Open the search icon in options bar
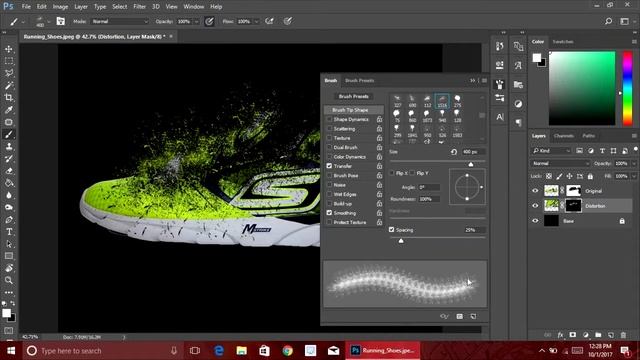The height and width of the screenshot is (360, 640). click(608, 21)
